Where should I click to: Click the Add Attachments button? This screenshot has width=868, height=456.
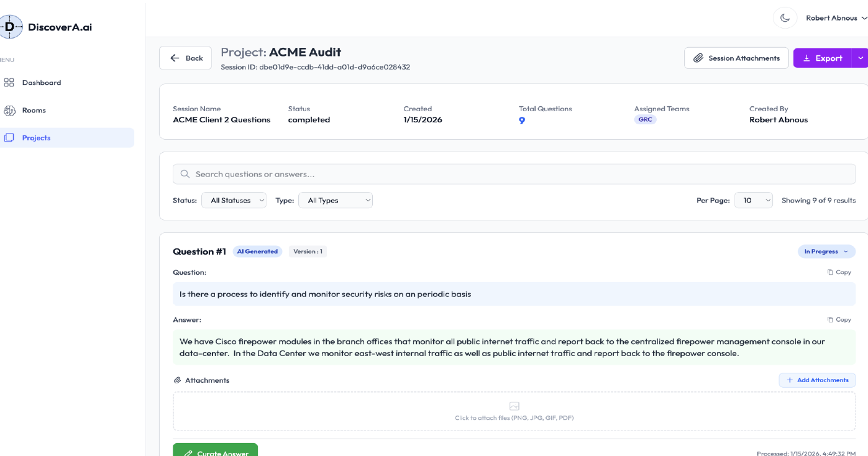(x=817, y=380)
